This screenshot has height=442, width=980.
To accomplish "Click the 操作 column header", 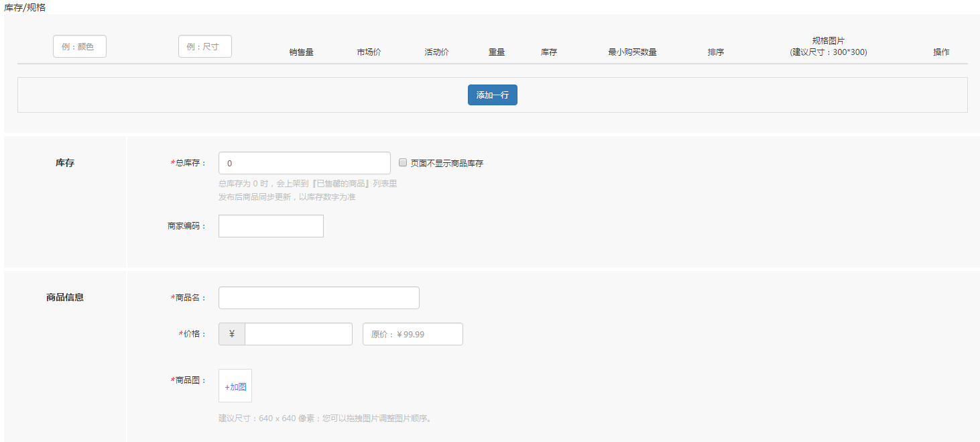I will tap(941, 51).
